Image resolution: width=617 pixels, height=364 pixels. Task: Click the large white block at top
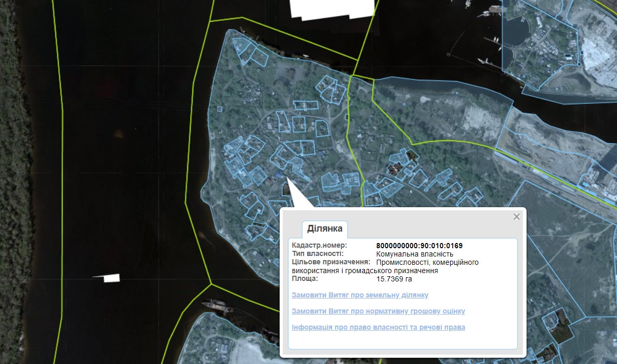332,9
